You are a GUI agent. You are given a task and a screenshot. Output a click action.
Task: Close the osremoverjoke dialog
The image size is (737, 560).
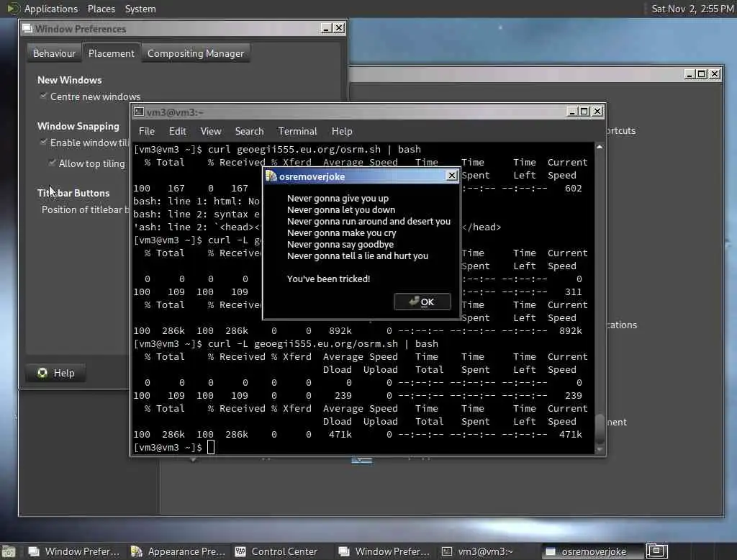451,176
